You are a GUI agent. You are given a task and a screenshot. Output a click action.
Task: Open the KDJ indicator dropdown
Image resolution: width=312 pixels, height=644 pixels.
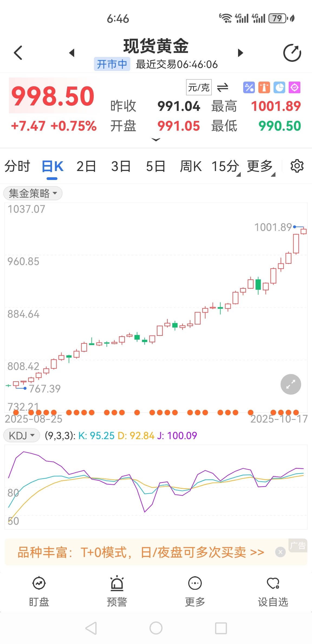(x=22, y=436)
